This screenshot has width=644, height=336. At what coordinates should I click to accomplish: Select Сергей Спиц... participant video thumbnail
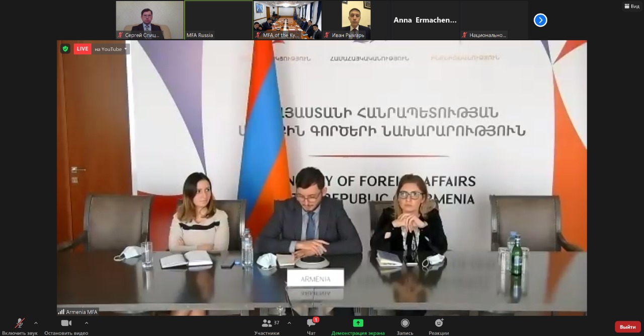tap(149, 20)
